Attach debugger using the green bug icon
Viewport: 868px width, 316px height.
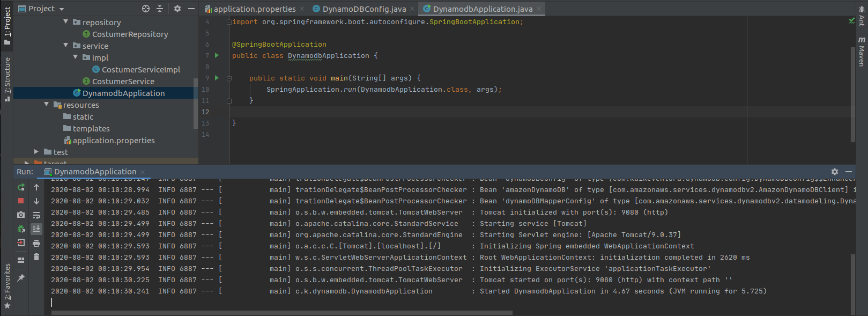tap(21, 229)
